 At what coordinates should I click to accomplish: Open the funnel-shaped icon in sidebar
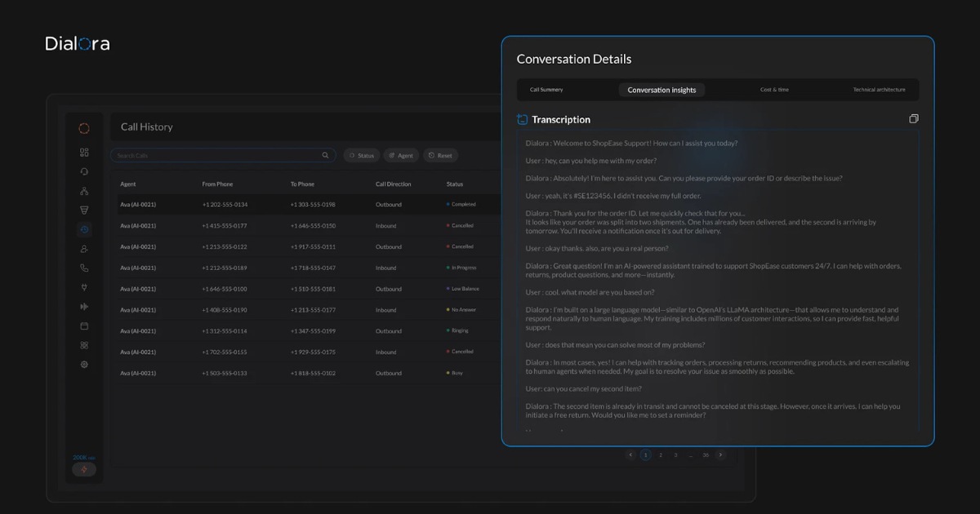84,210
